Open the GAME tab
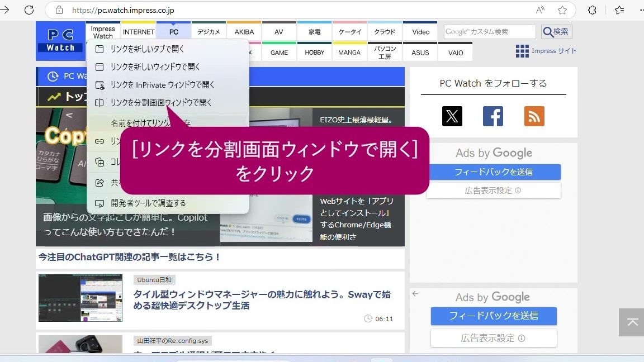 point(279,52)
